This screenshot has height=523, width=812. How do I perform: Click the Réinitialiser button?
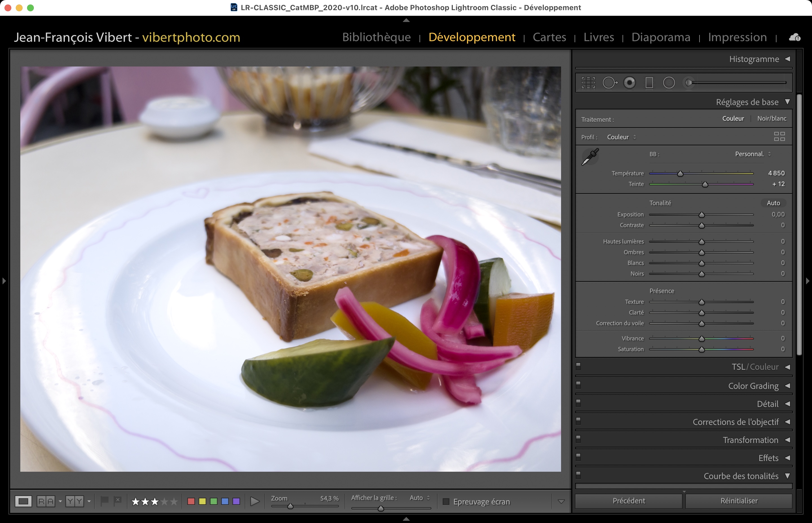739,500
